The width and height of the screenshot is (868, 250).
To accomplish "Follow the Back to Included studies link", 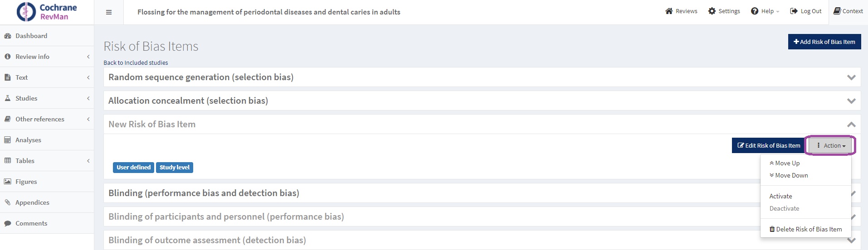I will click(136, 62).
